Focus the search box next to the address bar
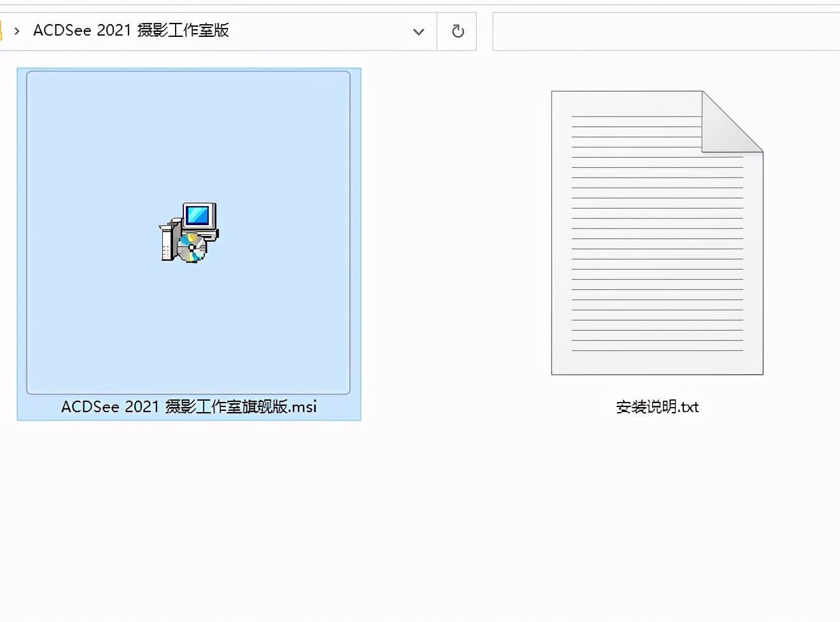Viewport: 840px width, 622px height. [x=666, y=31]
